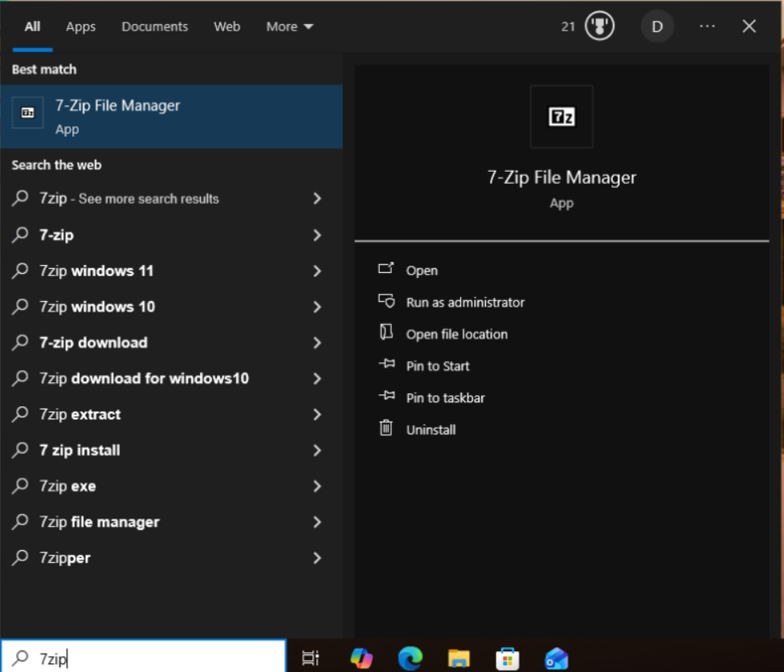This screenshot has height=672, width=784.
Task: Expand the More dropdown
Action: coord(289,26)
